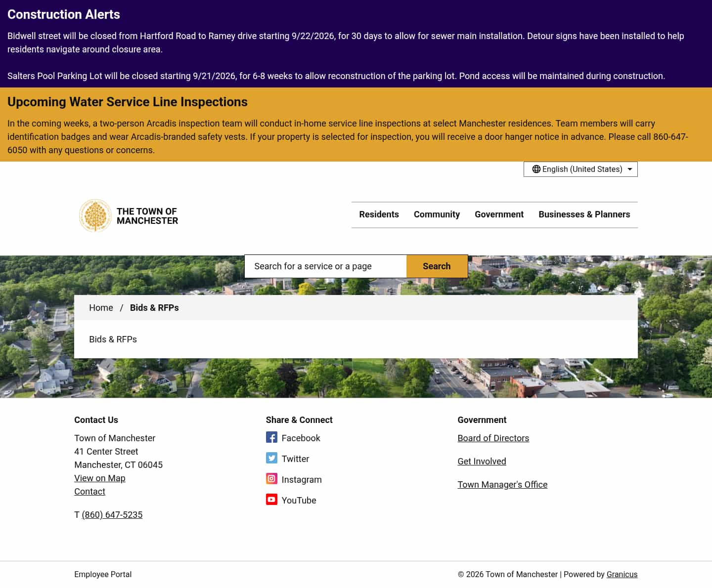This screenshot has height=588, width=712.
Task: Open the Community menu
Action: tap(437, 214)
